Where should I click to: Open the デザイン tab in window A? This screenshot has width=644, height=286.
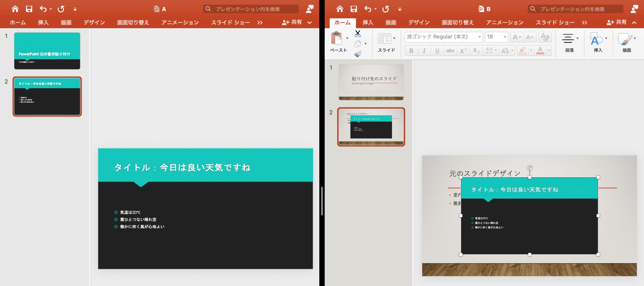coord(94,23)
